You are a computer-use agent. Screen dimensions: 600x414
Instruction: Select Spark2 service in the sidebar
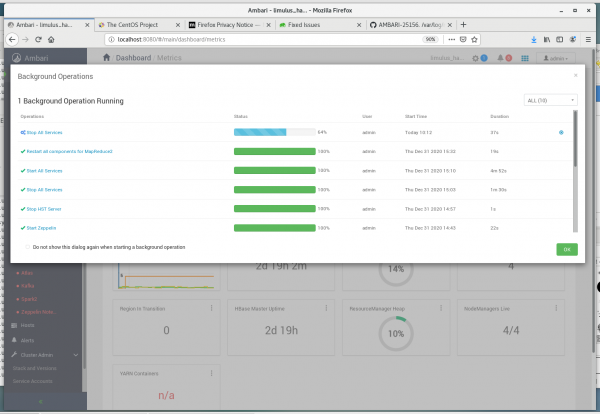coord(29,299)
